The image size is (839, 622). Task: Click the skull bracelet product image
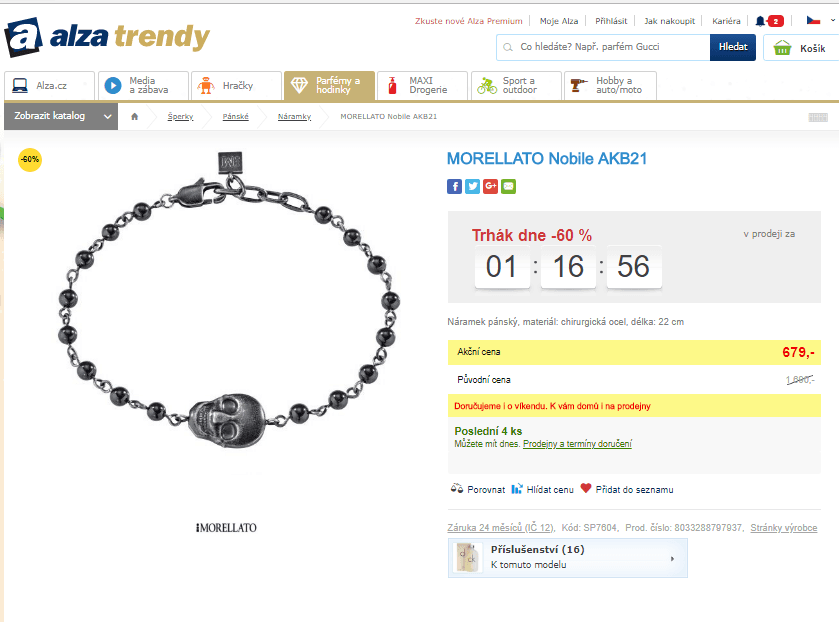tap(228, 300)
